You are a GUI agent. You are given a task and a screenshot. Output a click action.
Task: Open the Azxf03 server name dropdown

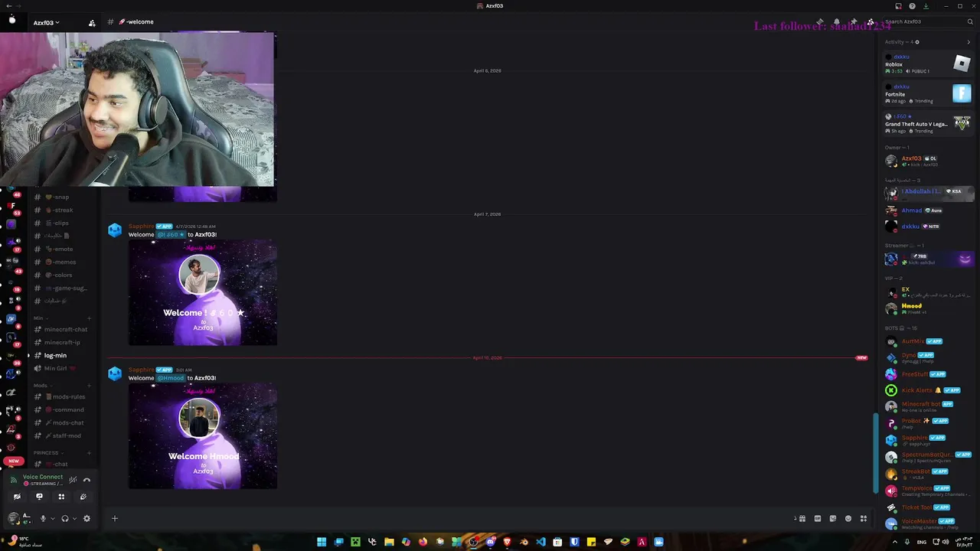pos(47,22)
